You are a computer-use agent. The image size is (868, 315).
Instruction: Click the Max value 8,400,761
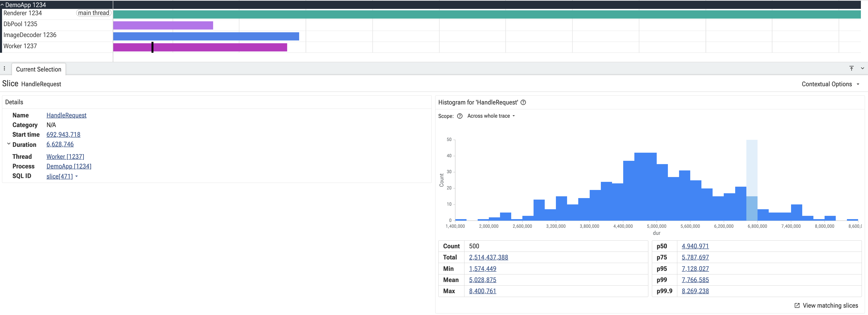[483, 291]
